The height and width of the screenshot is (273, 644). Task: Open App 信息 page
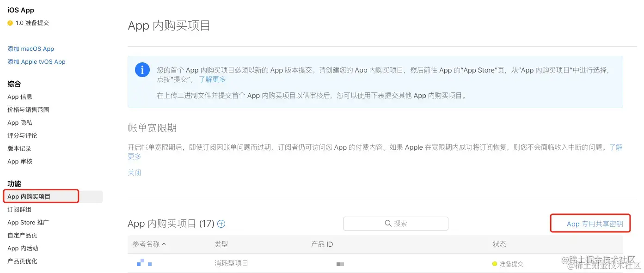(x=20, y=97)
